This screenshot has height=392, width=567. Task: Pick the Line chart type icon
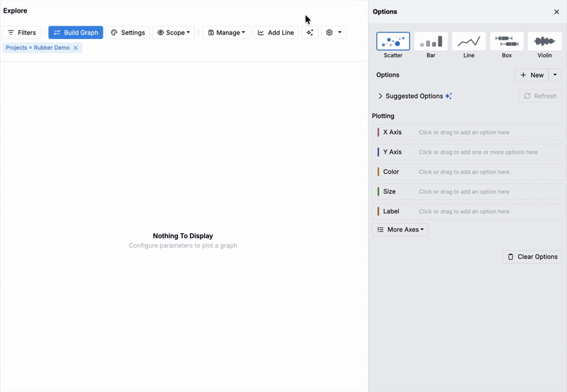468,41
